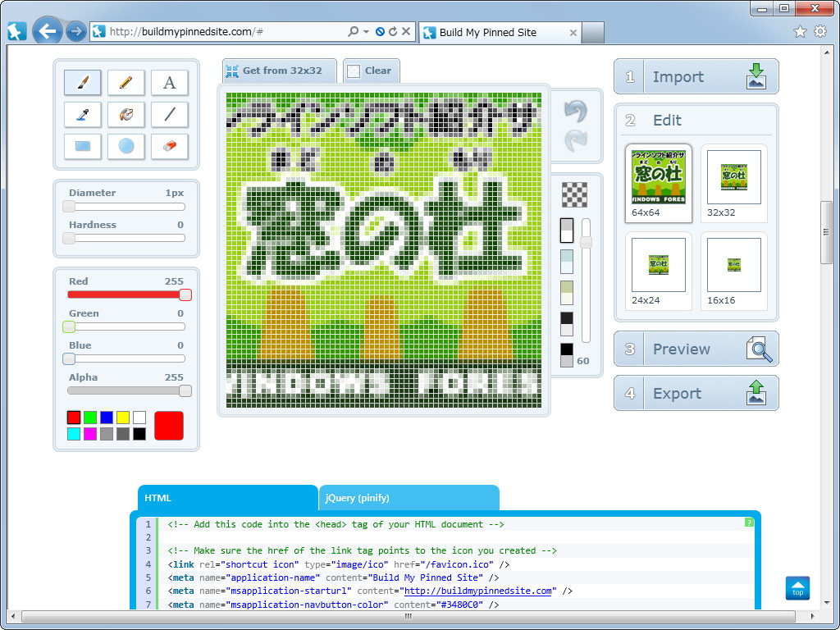Select the Paint Bucket tool
The height and width of the screenshot is (630, 840).
[x=126, y=114]
